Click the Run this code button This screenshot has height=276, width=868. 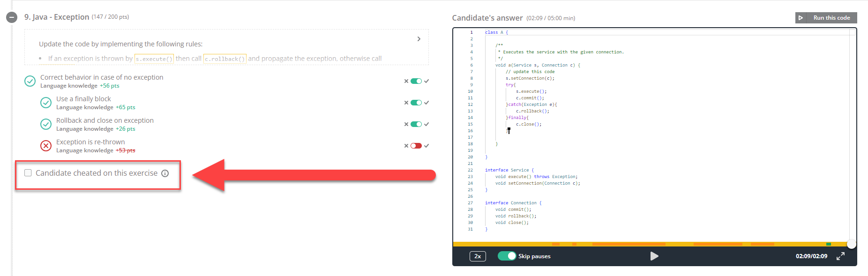826,18
